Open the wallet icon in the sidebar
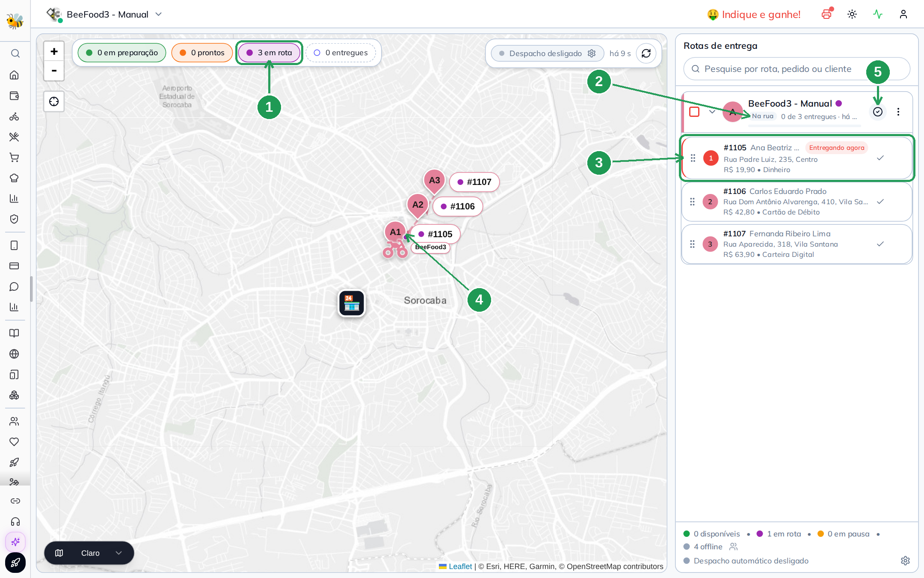 tap(14, 95)
